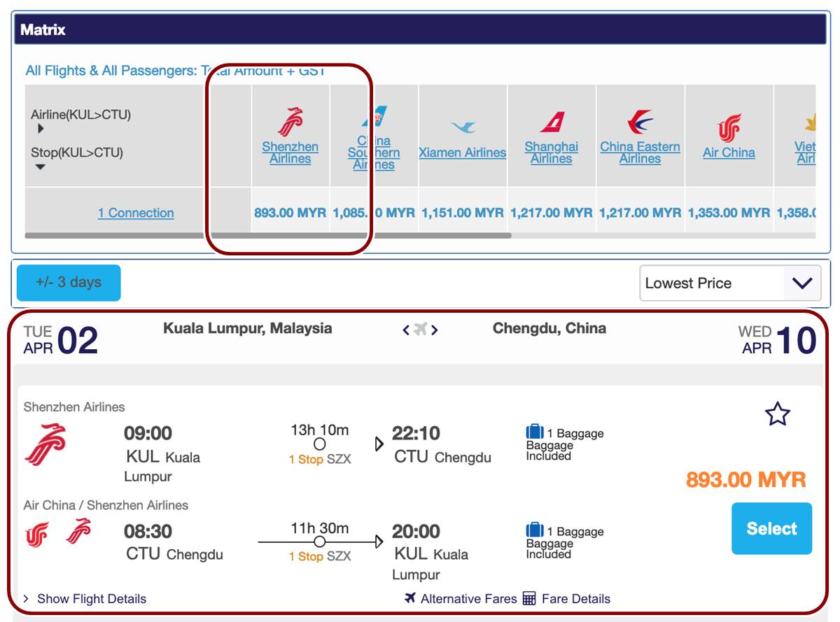Click the 08:30 departure time
Image resolution: width=840 pixels, height=622 pixels.
tap(148, 531)
